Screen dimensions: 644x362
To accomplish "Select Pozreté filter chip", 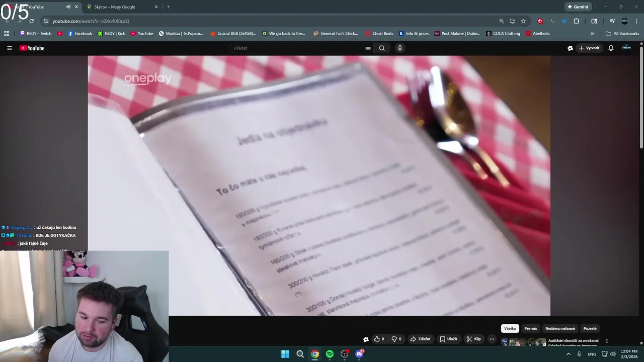I will [590, 328].
